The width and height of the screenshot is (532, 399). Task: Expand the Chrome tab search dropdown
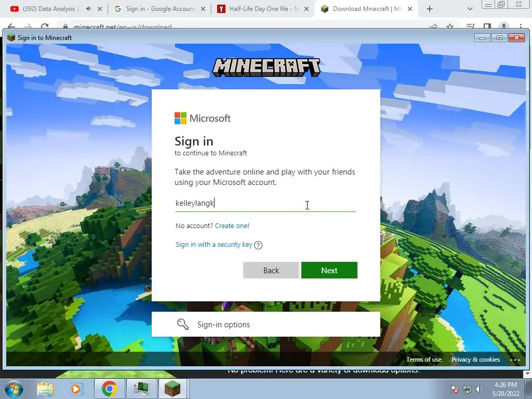coord(470,9)
